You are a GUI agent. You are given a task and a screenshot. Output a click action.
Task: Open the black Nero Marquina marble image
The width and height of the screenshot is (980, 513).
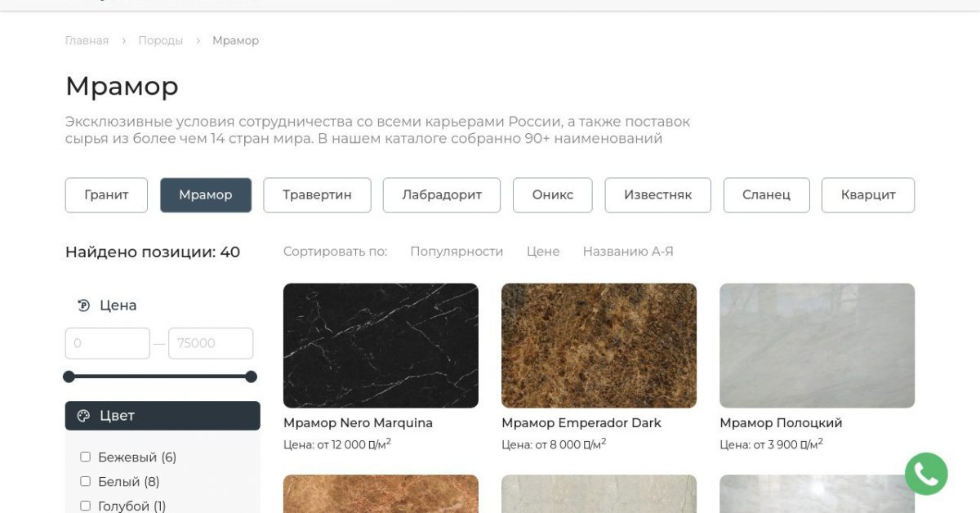[381, 346]
